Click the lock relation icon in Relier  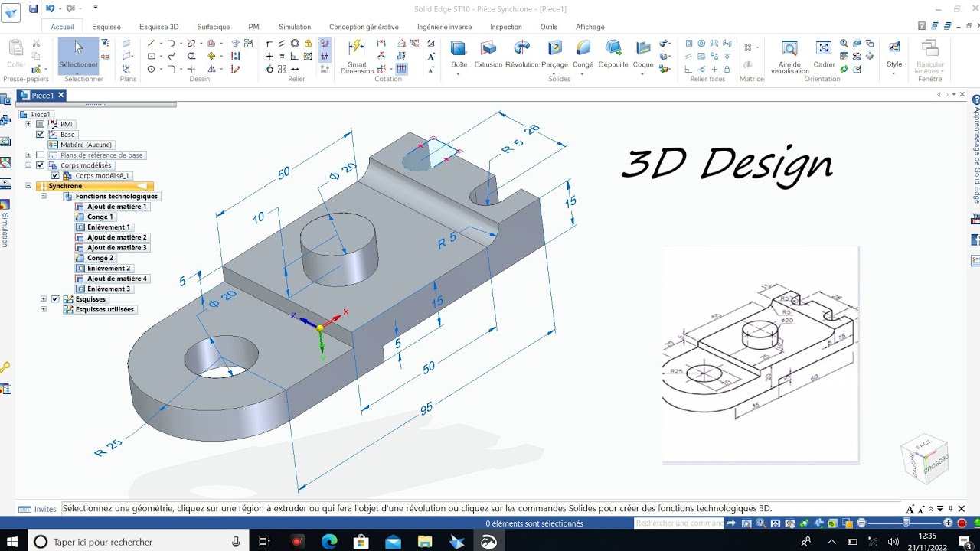(x=308, y=44)
